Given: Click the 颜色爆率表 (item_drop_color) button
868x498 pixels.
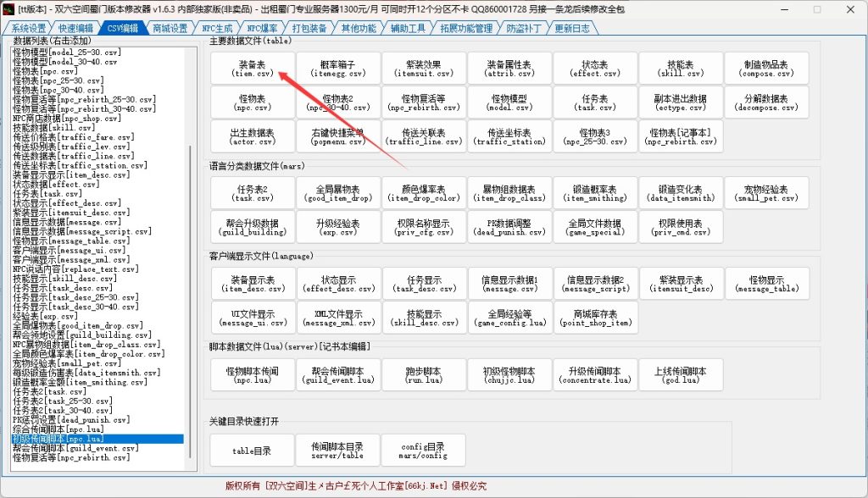Looking at the screenshot, I should click(424, 193).
